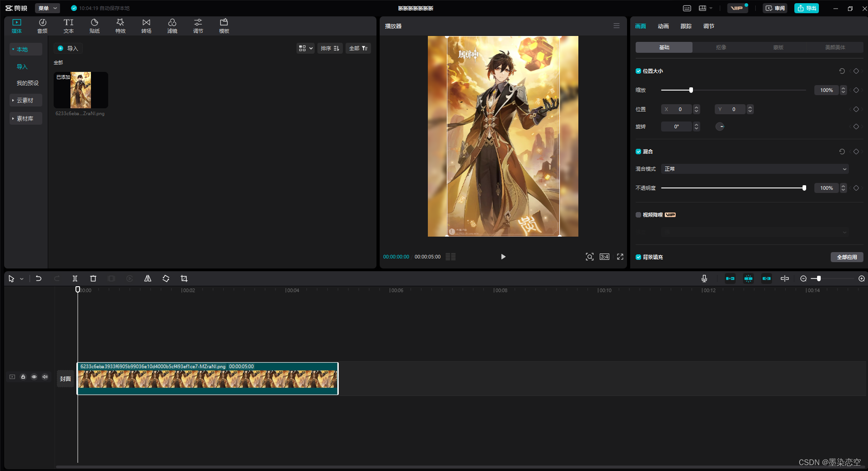Switch to the 调节 properties tab

tap(709, 26)
